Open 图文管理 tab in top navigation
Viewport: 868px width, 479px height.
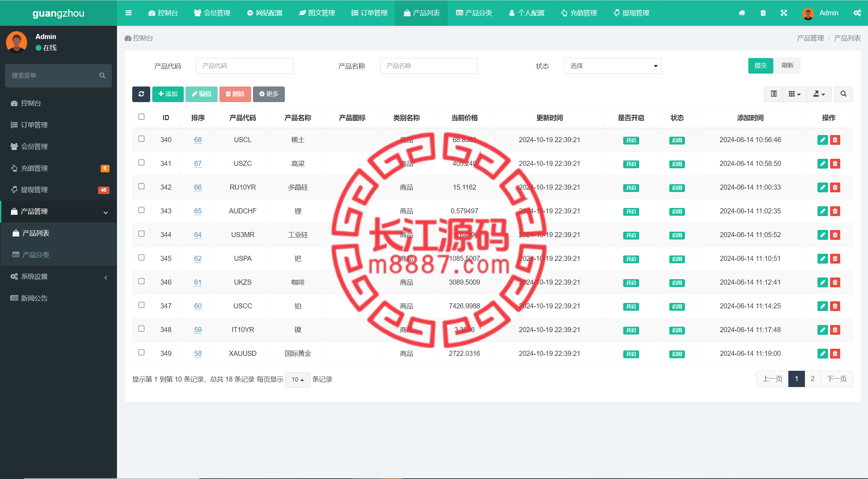[317, 13]
